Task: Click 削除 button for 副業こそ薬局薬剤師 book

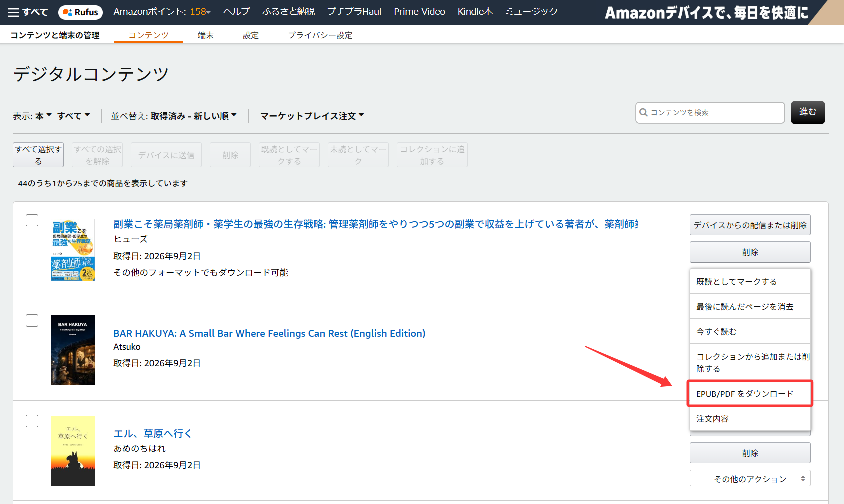Action: click(750, 252)
